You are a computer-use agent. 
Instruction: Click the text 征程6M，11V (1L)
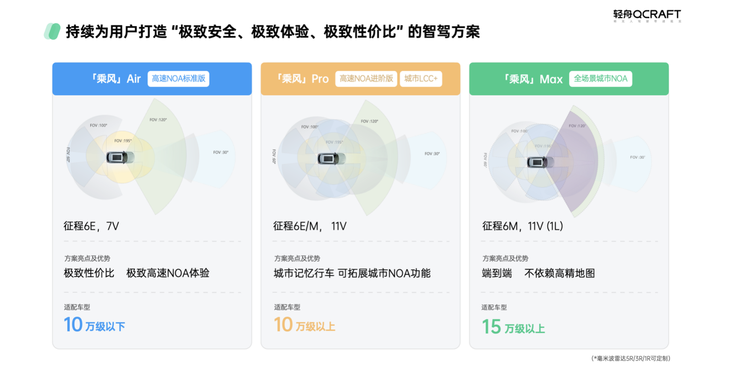click(x=522, y=226)
